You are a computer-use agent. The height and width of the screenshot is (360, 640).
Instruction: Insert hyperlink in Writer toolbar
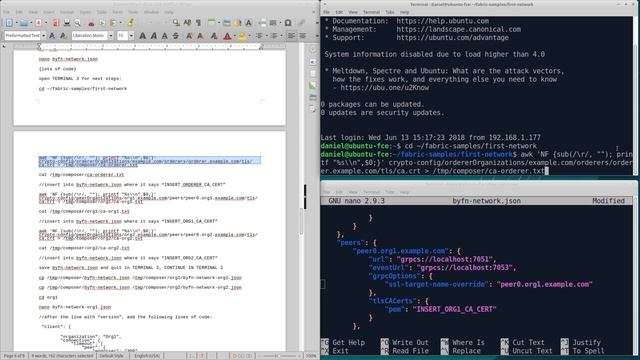click(302, 23)
